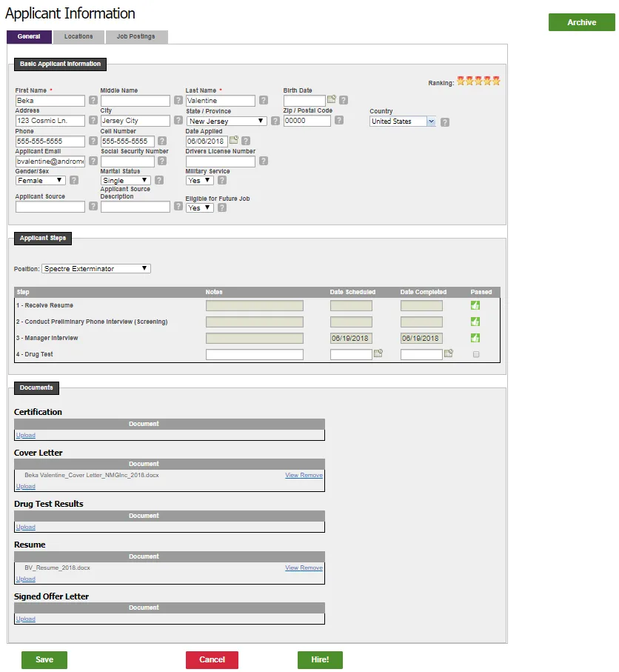Click the Archive button
This screenshot has width=619, height=672.
pyautogui.click(x=582, y=22)
